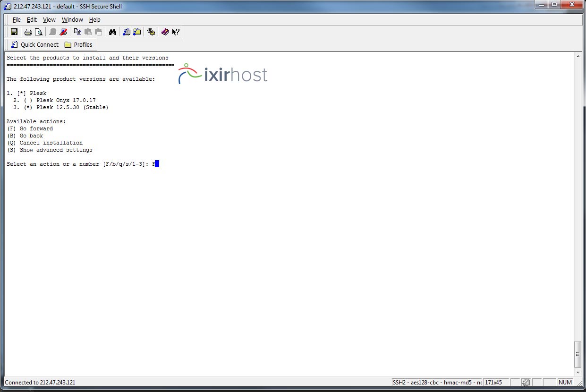
Task: Click the terminal scrollbar up arrow
Action: coord(578,57)
